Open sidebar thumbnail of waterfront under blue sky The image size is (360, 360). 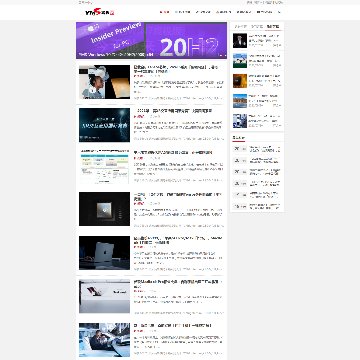pos(240,101)
